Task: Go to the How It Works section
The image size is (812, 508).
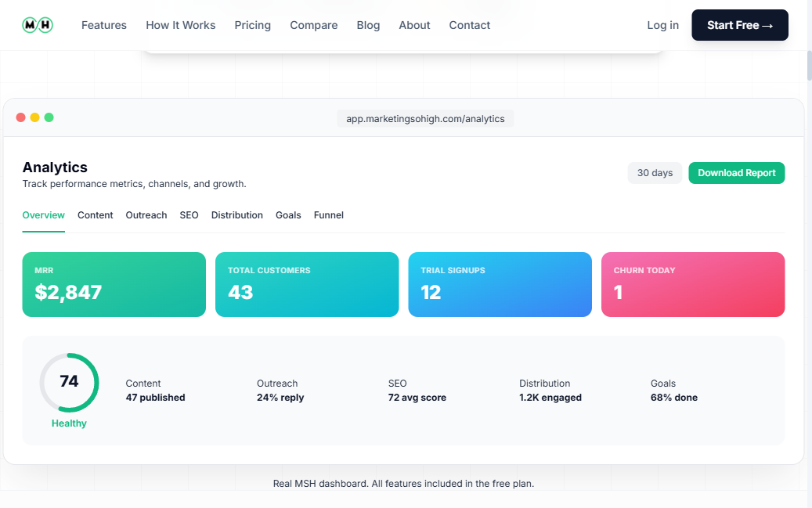Action: 180,24
